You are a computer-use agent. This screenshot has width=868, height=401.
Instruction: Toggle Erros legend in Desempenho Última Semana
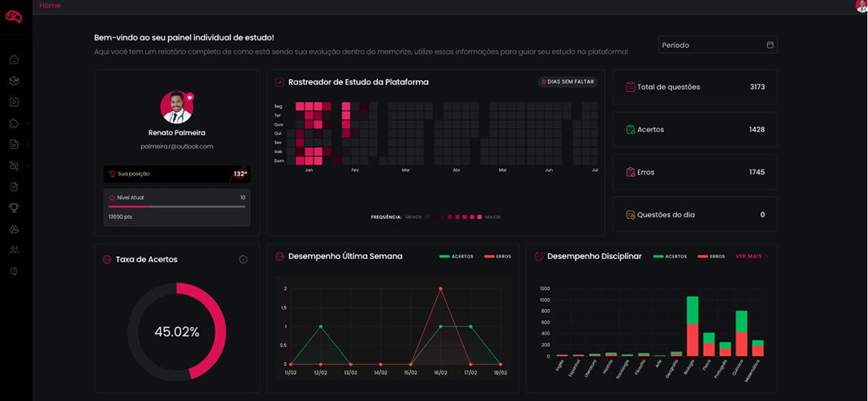tap(498, 257)
